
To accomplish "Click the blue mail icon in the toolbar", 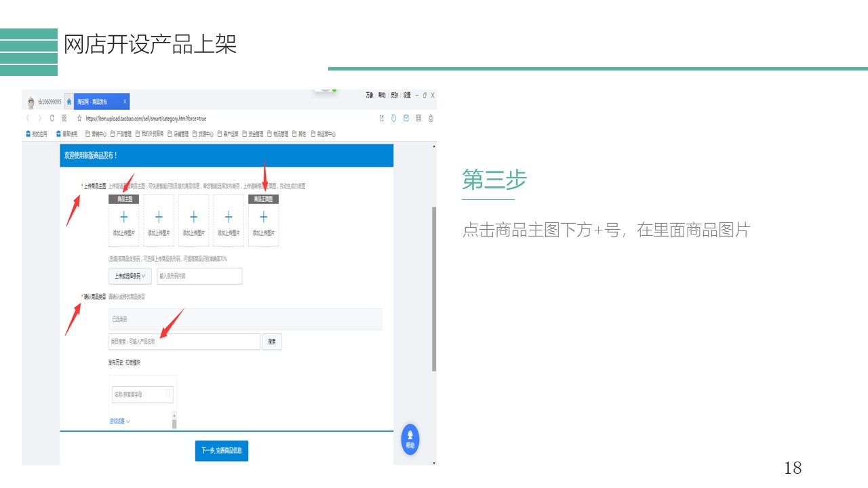I will [x=406, y=118].
